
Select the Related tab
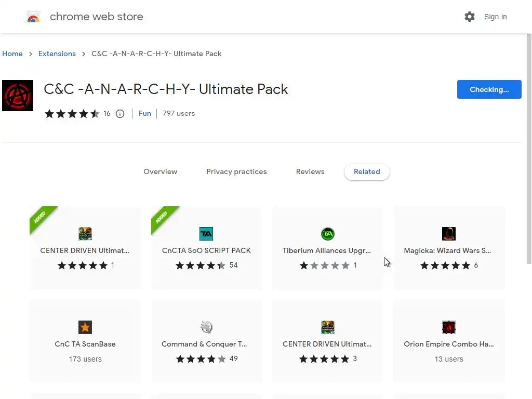point(367,171)
